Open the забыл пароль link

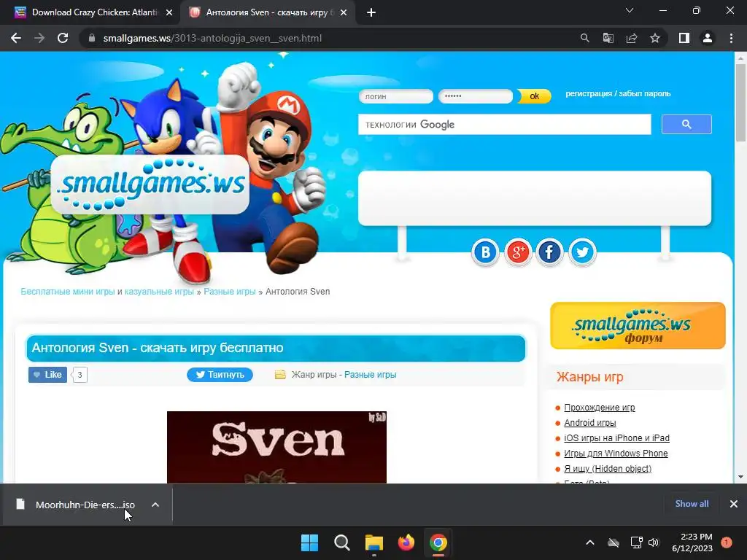click(x=645, y=93)
